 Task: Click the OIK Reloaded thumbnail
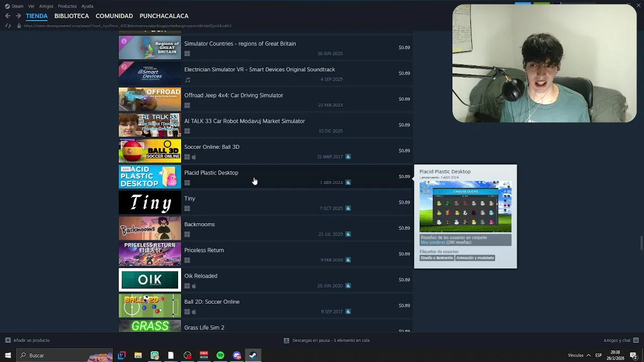tap(150, 280)
